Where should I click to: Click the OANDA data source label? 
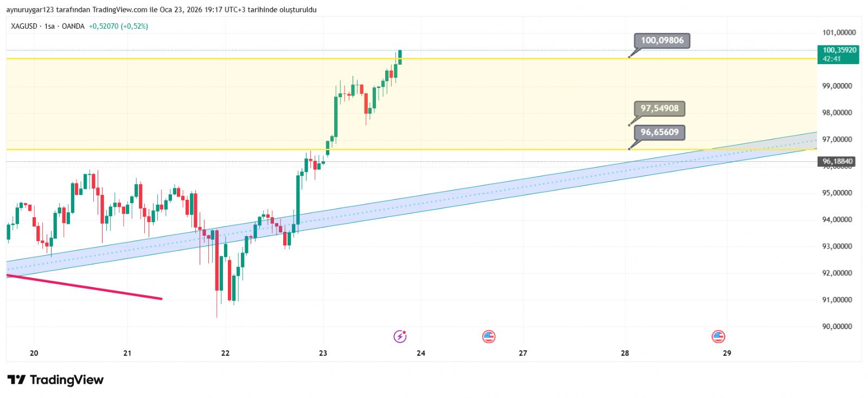tap(73, 26)
